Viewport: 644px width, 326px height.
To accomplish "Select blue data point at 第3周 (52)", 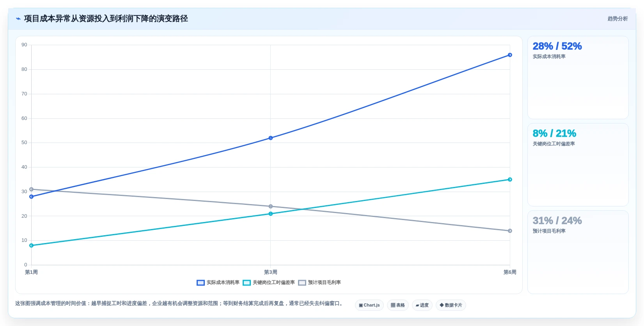I will [x=271, y=138].
